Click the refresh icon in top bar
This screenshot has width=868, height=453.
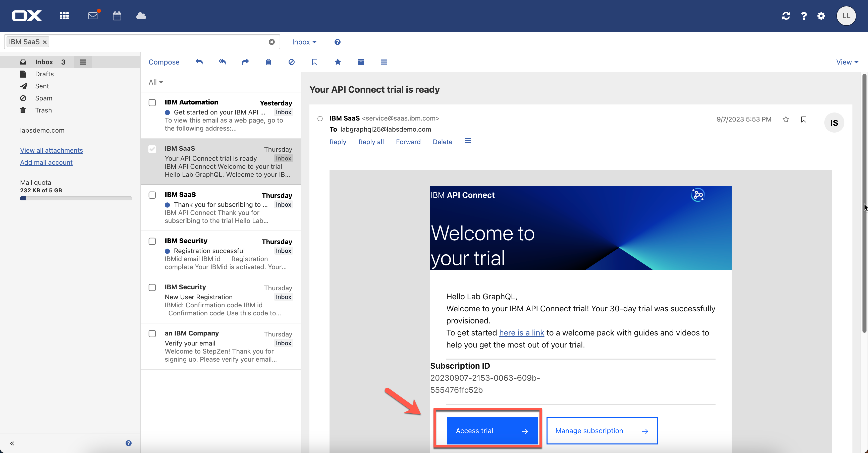point(786,16)
